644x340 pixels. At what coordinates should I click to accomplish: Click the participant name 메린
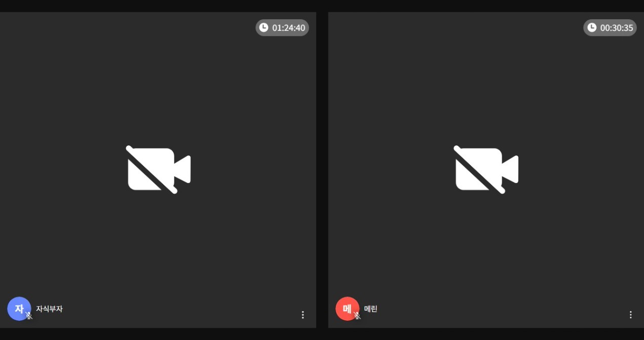click(x=371, y=309)
